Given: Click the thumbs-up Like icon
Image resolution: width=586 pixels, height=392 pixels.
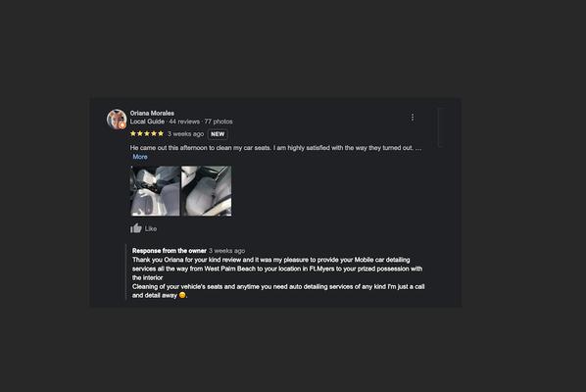Looking at the screenshot, I should point(135,228).
